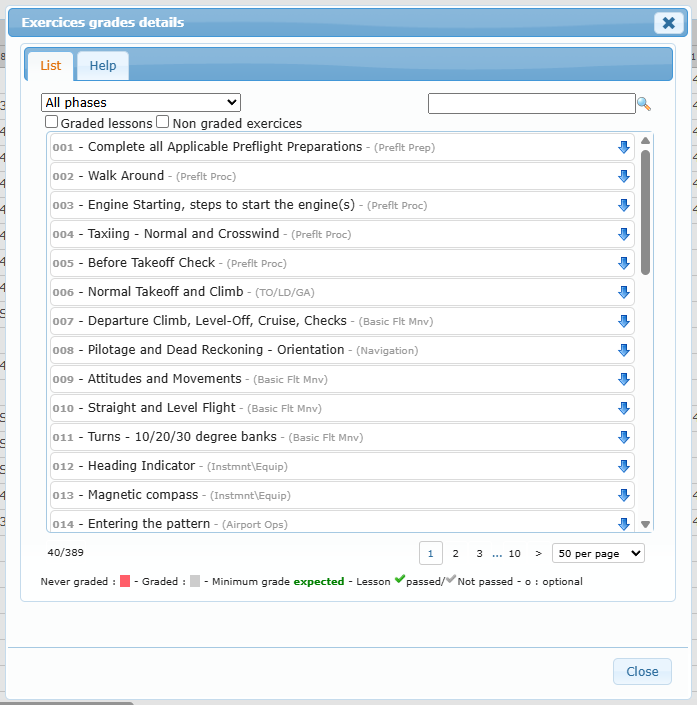Select row 008 Pilotage and Dead Reckoning
Image resolution: width=697 pixels, height=705 pixels.
(342, 350)
